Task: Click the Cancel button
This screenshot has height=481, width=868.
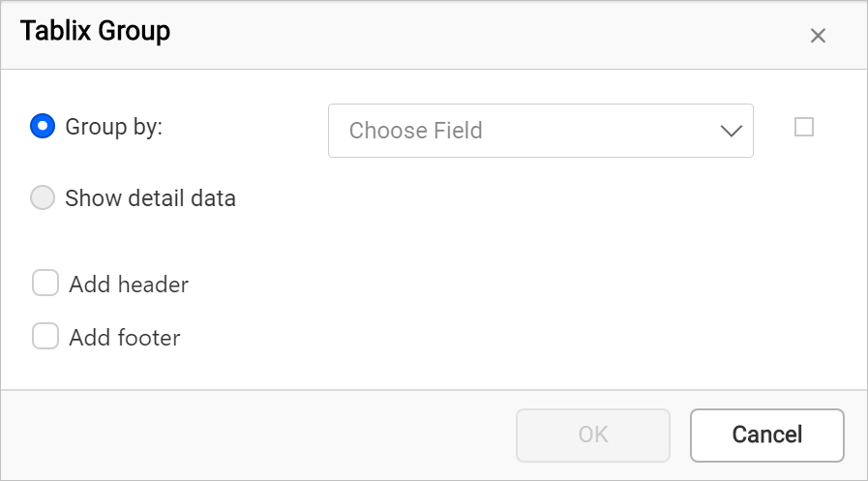Action: point(766,436)
